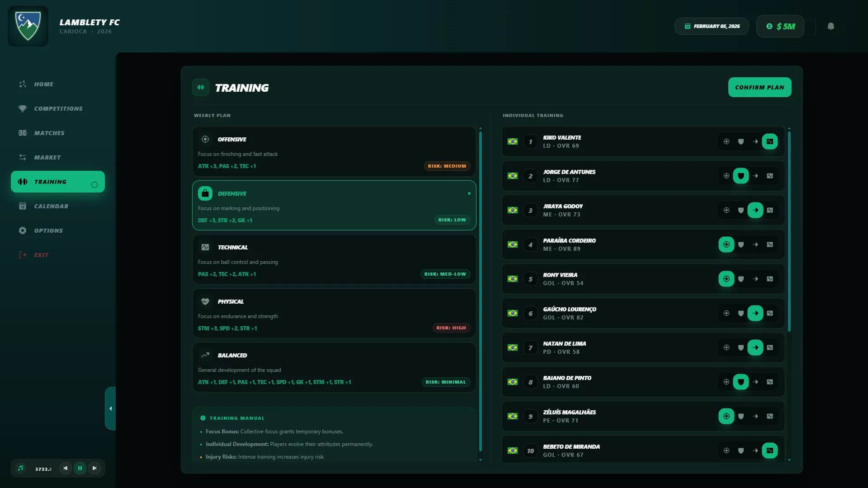Click the $5M budget indicator
The width and height of the screenshot is (868, 488).
[x=780, y=26]
